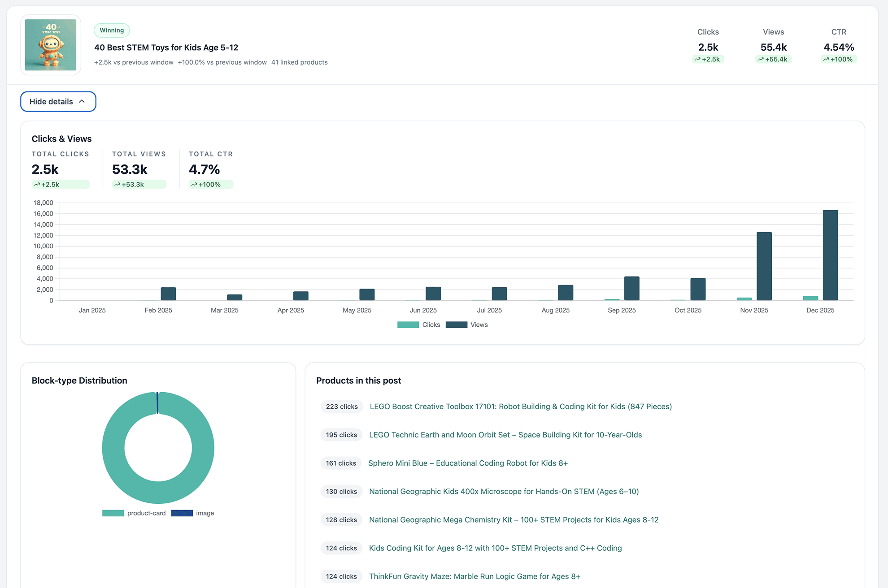Click the +100% CTR trend badge in header

tap(839, 59)
